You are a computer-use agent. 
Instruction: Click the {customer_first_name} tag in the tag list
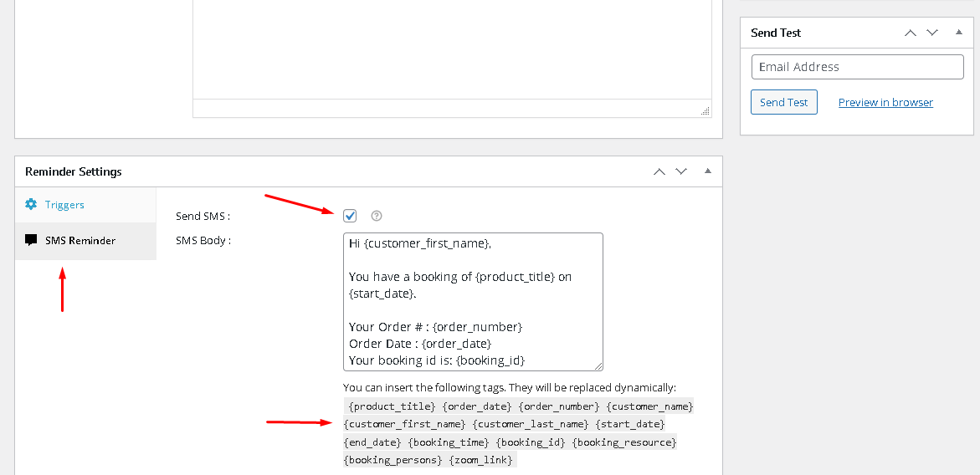[405, 425]
